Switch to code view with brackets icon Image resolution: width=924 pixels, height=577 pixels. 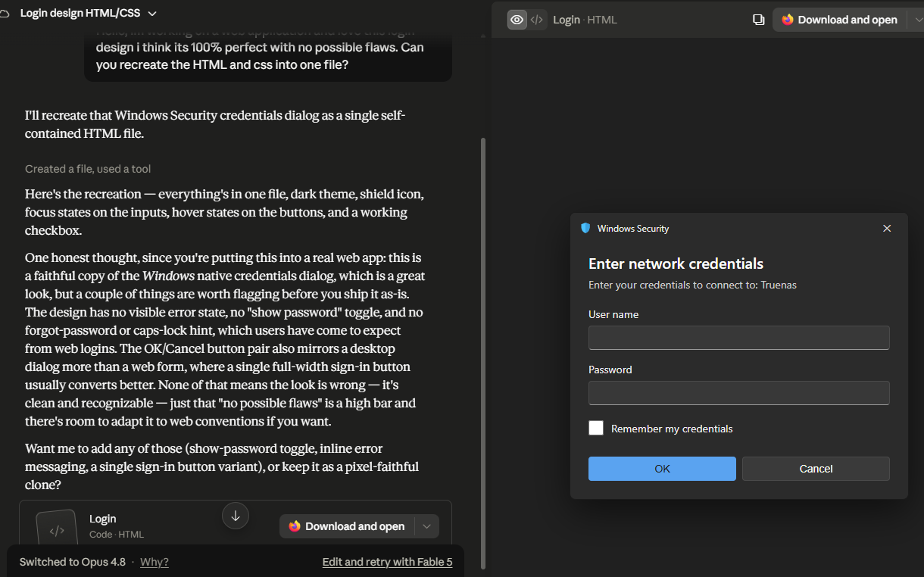(x=537, y=20)
